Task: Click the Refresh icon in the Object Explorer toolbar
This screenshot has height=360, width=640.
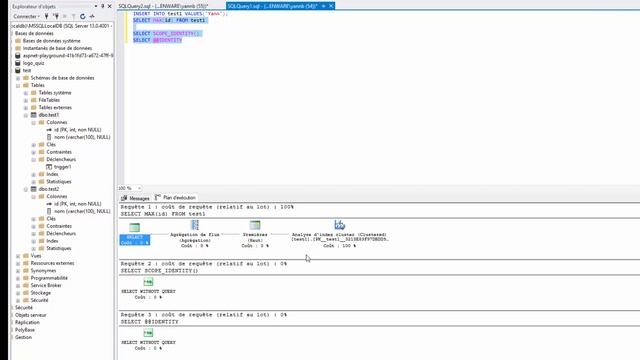Action: (x=82, y=16)
